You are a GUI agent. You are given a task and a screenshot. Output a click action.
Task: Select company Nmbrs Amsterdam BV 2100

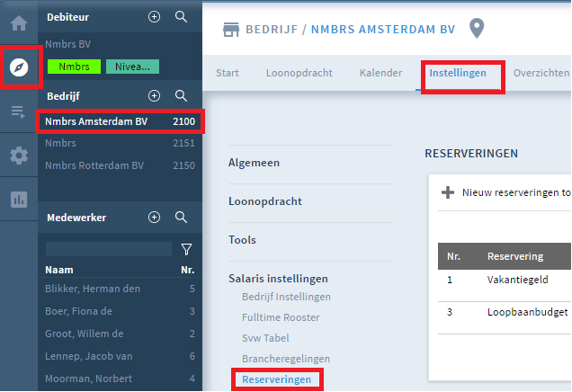pyautogui.click(x=120, y=121)
